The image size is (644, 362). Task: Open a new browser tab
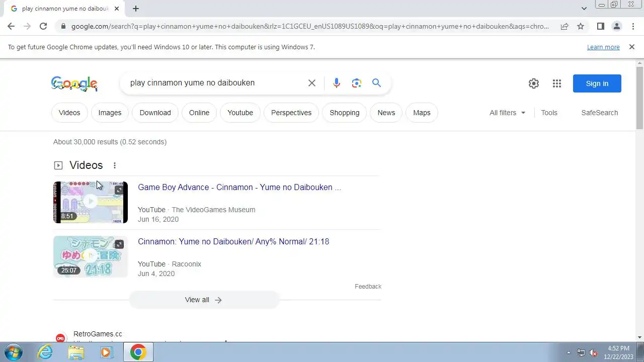(136, 9)
